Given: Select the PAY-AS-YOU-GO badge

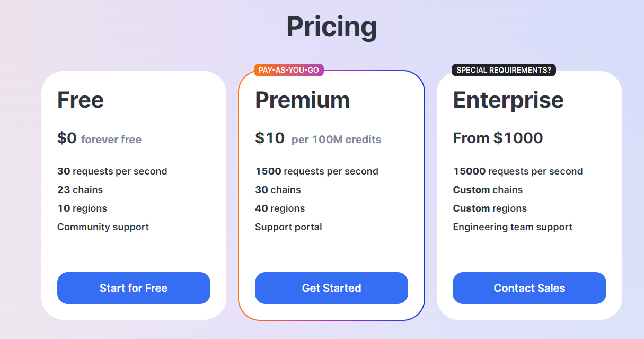Looking at the screenshot, I should coord(289,70).
